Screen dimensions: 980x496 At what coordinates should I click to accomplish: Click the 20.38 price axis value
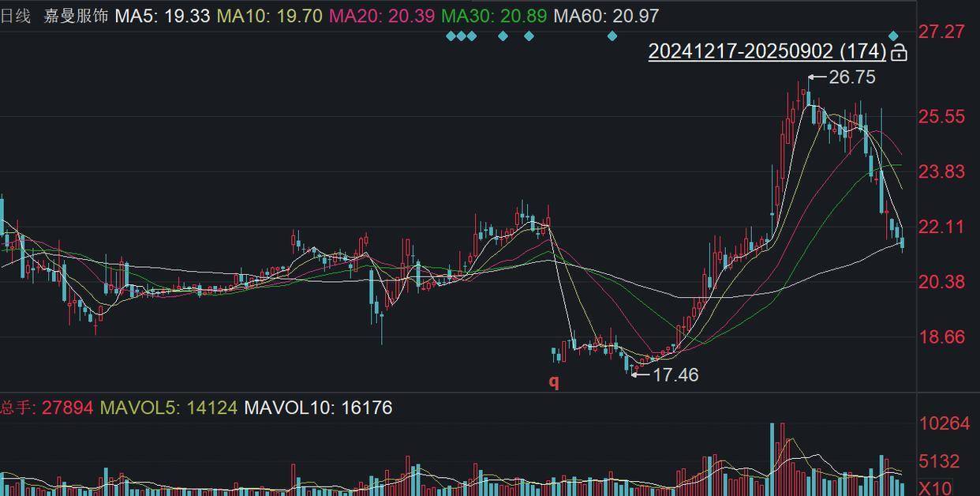coord(941,282)
